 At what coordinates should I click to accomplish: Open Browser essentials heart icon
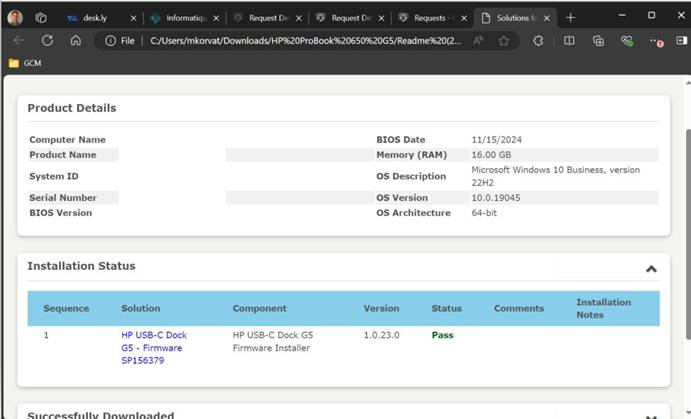[x=627, y=41]
